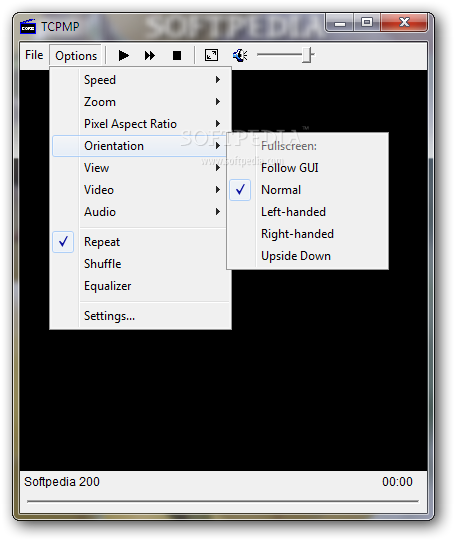Minimize the TCPMP window
The height and width of the screenshot is (541, 455).
(x=340, y=23)
